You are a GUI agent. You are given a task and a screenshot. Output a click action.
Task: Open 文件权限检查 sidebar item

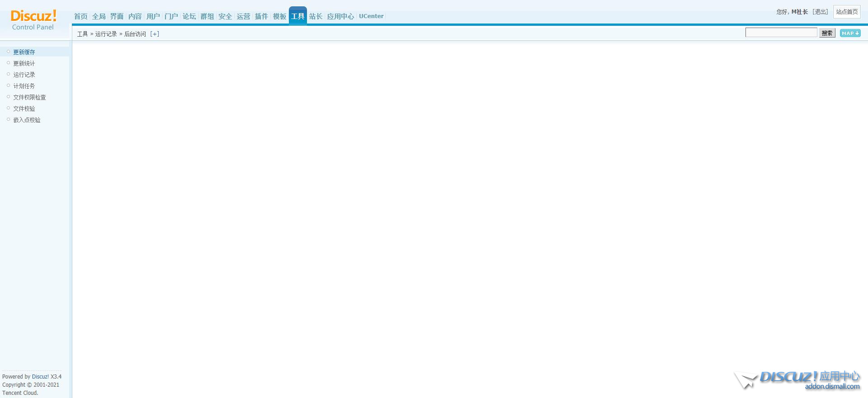29,97
